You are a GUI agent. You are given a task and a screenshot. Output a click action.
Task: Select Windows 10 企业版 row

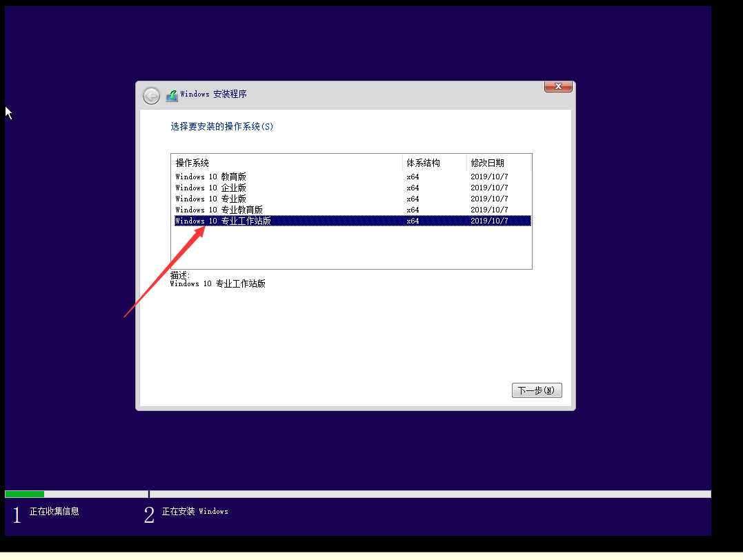click(353, 188)
